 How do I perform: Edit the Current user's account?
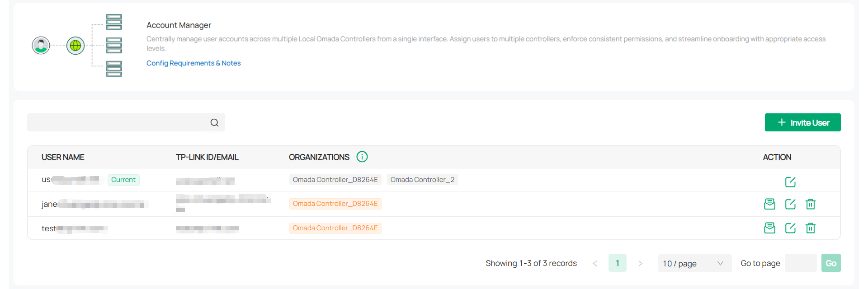click(x=790, y=182)
